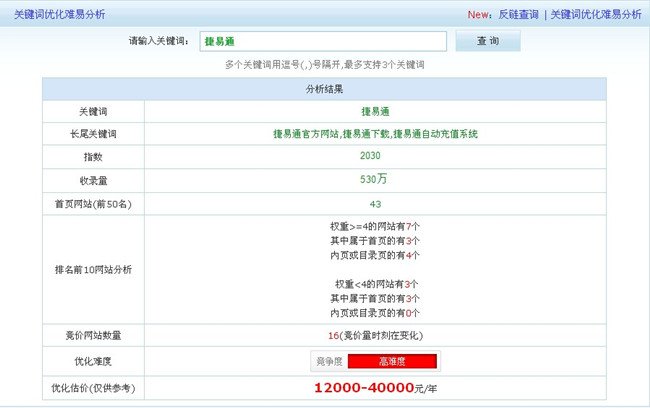Open the 反链查询 link
Screen dimensions: 650x408
pyautogui.click(x=517, y=14)
